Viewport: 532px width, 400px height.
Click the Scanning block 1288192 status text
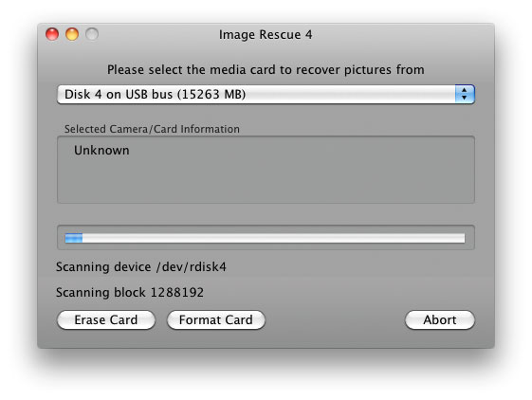pyautogui.click(x=130, y=293)
